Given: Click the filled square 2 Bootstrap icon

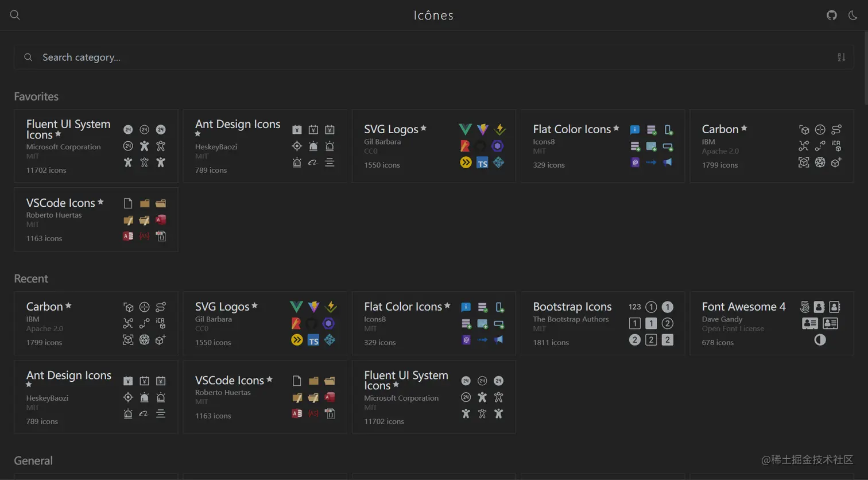Looking at the screenshot, I should (x=667, y=339).
